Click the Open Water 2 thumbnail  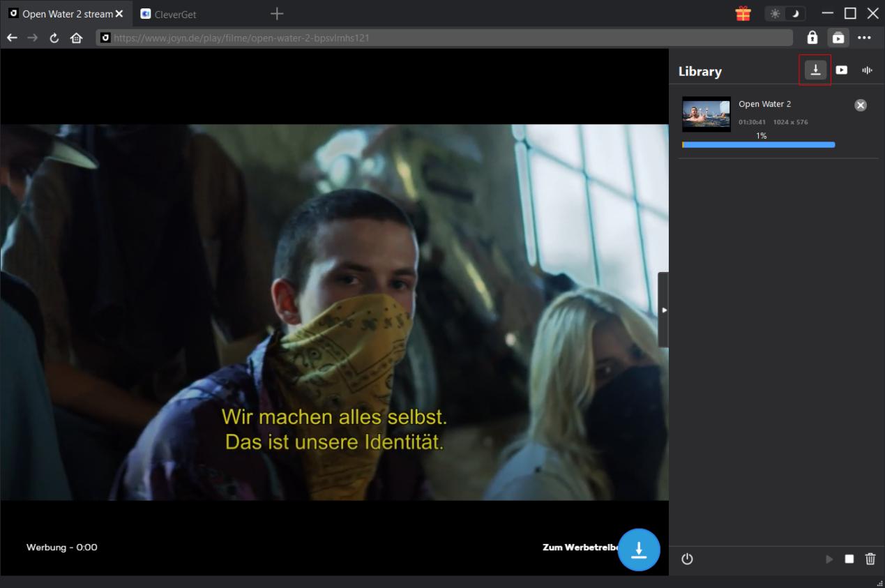[706, 114]
